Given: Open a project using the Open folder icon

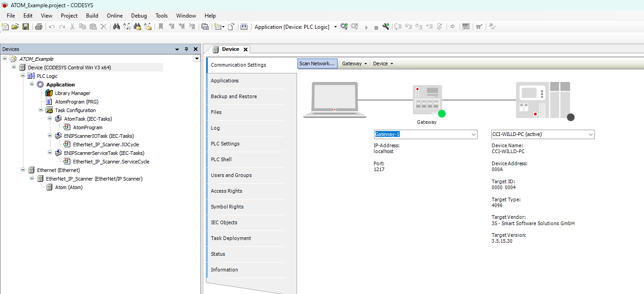Looking at the screenshot, I should tap(15, 27).
